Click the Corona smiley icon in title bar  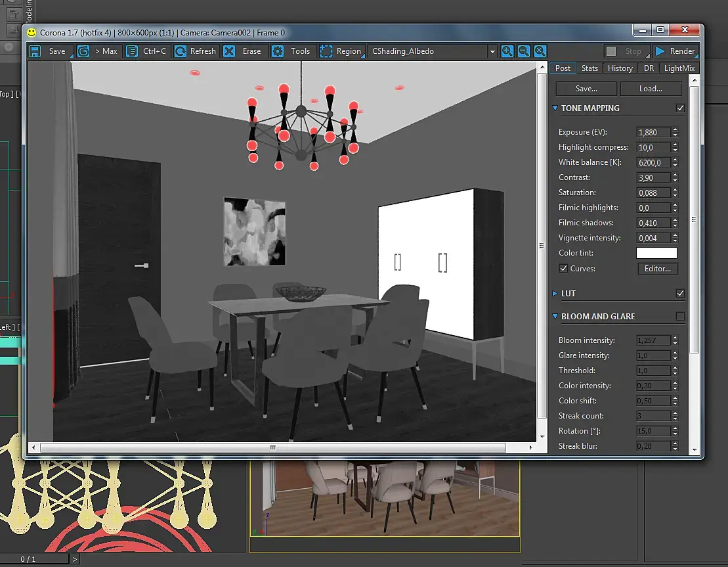point(31,33)
